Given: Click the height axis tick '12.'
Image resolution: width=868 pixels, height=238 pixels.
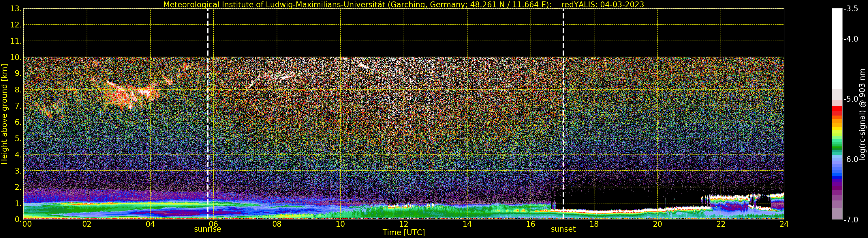Looking at the screenshot, I should pyautogui.click(x=16, y=25).
